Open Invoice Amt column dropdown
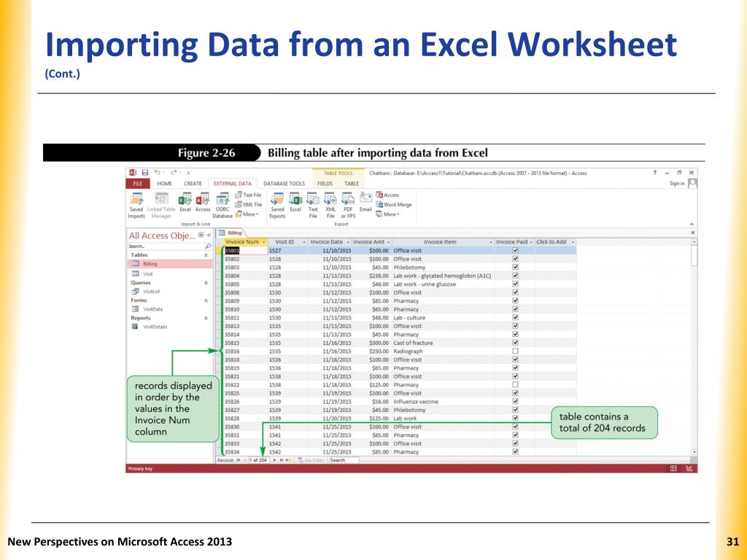 pos(388,242)
